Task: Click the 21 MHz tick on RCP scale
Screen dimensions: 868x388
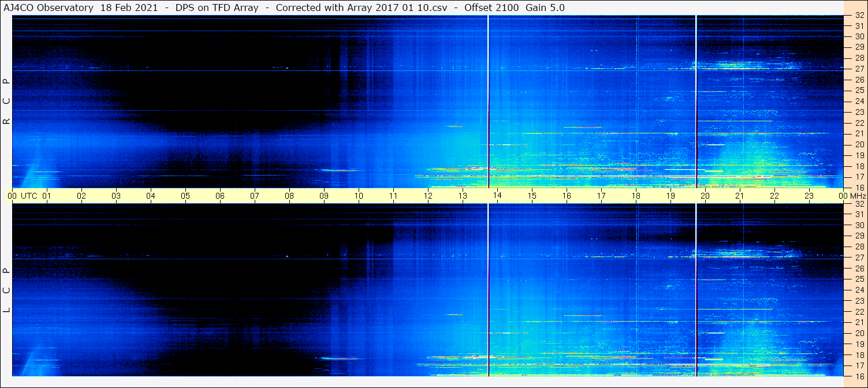Action: pyautogui.click(x=859, y=134)
